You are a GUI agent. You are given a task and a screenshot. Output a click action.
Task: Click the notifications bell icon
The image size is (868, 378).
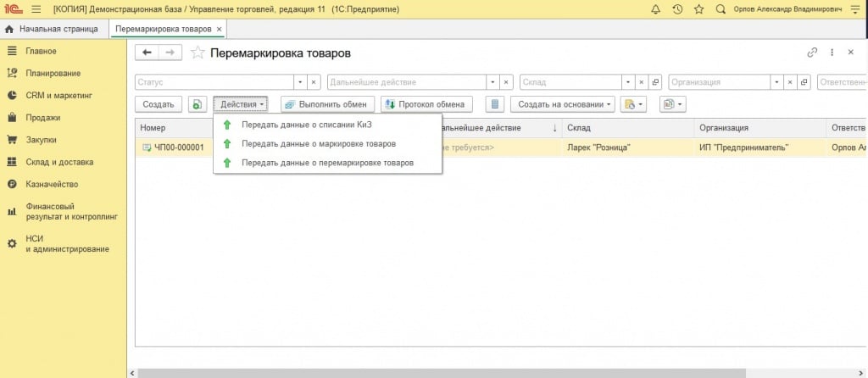coord(656,9)
